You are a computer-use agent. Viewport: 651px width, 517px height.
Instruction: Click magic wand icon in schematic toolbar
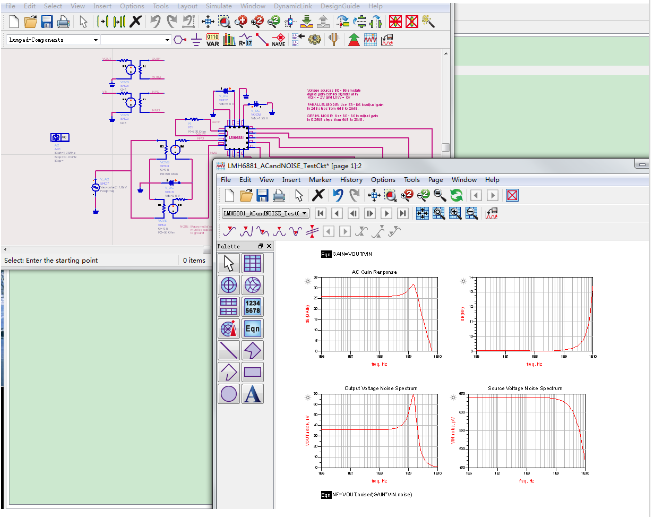tap(428, 21)
